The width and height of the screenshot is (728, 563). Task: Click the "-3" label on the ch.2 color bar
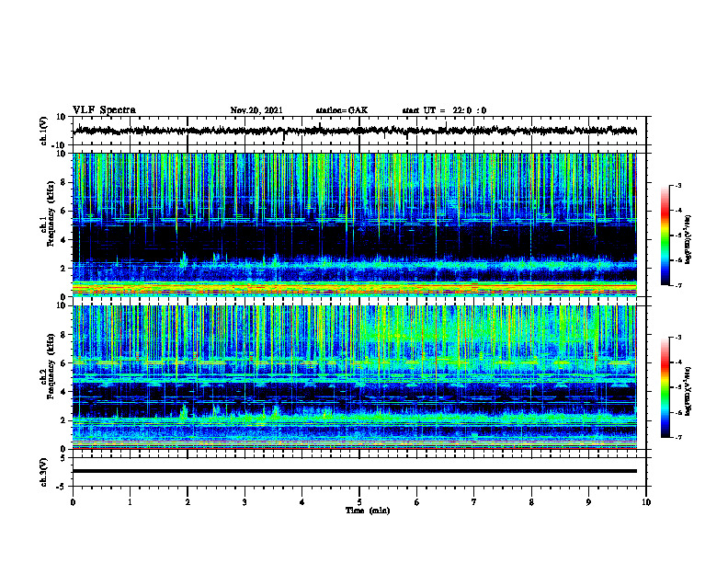pos(678,338)
